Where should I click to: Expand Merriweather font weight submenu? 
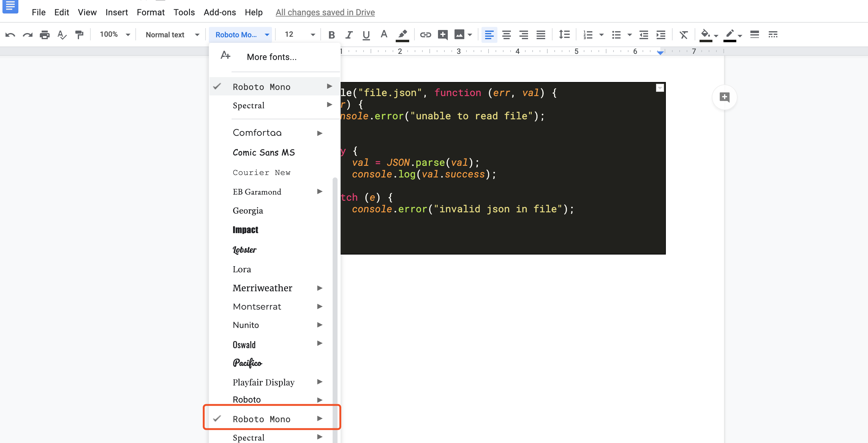pyautogui.click(x=320, y=288)
